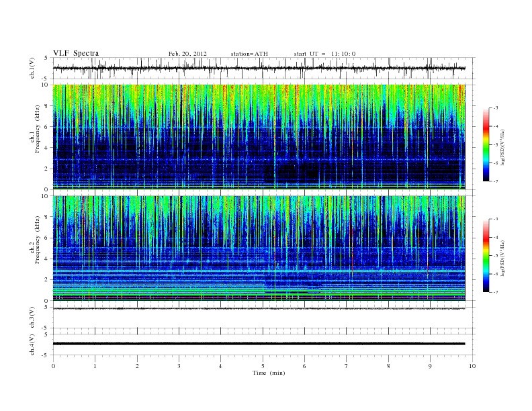Click the "8" kHz tick on ch.1 spectrogram
The image size is (532, 411).
click(x=46, y=106)
